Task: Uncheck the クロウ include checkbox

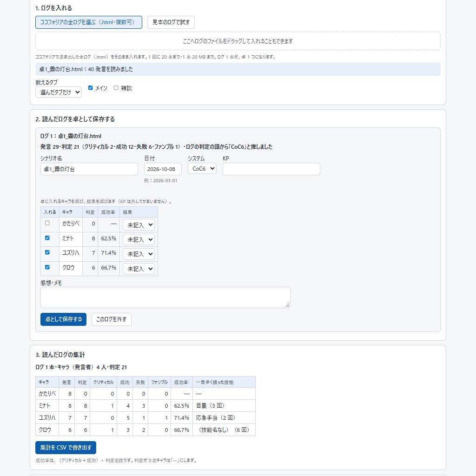Action: coord(47,267)
